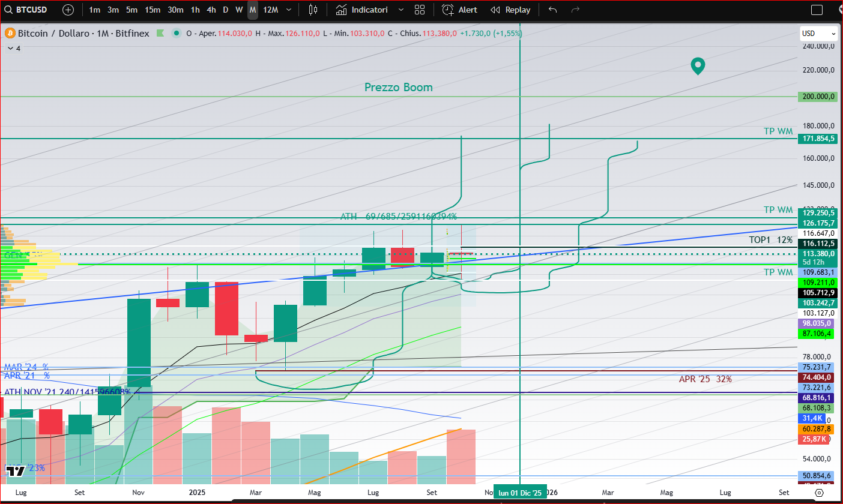Click the redo arrow
The width and height of the screenshot is (843, 504).
coord(575,10)
